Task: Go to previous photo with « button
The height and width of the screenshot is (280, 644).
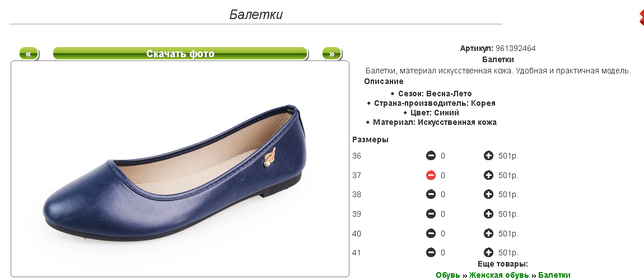Action: click(29, 54)
